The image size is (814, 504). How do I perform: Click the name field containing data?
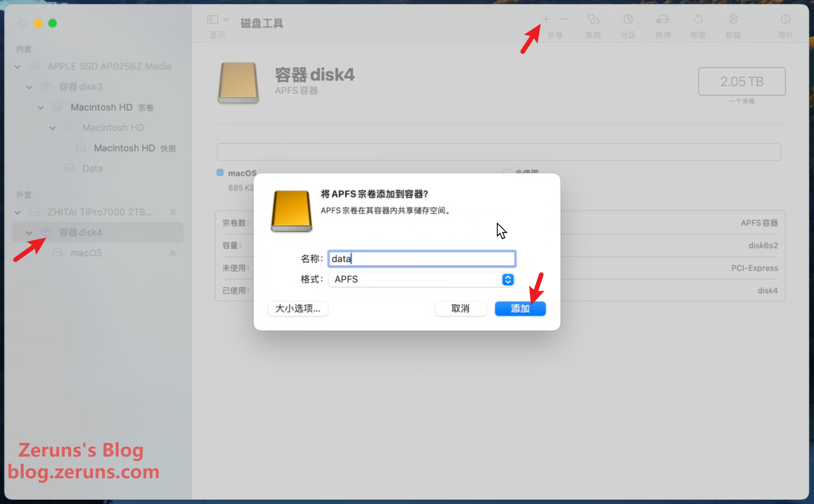tap(422, 259)
